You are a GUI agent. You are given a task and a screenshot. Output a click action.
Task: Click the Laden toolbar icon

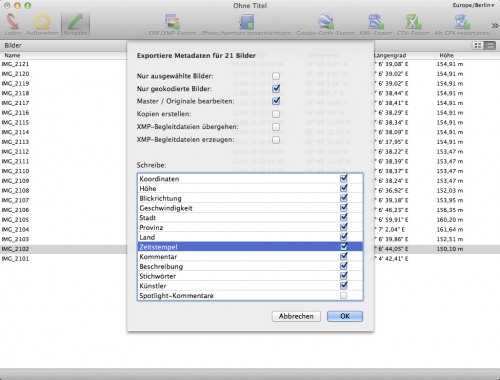pos(13,24)
